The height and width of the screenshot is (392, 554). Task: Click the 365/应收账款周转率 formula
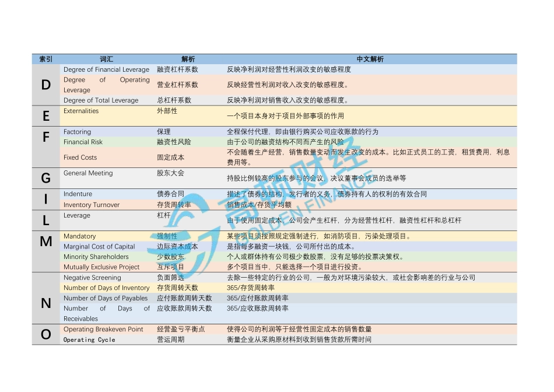pyautogui.click(x=258, y=309)
